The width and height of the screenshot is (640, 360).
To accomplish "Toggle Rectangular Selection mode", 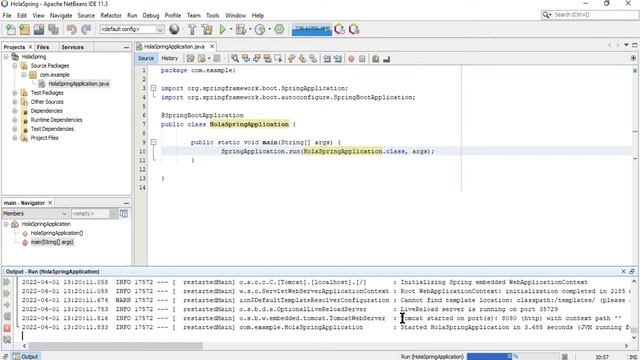I will tap(278, 59).
